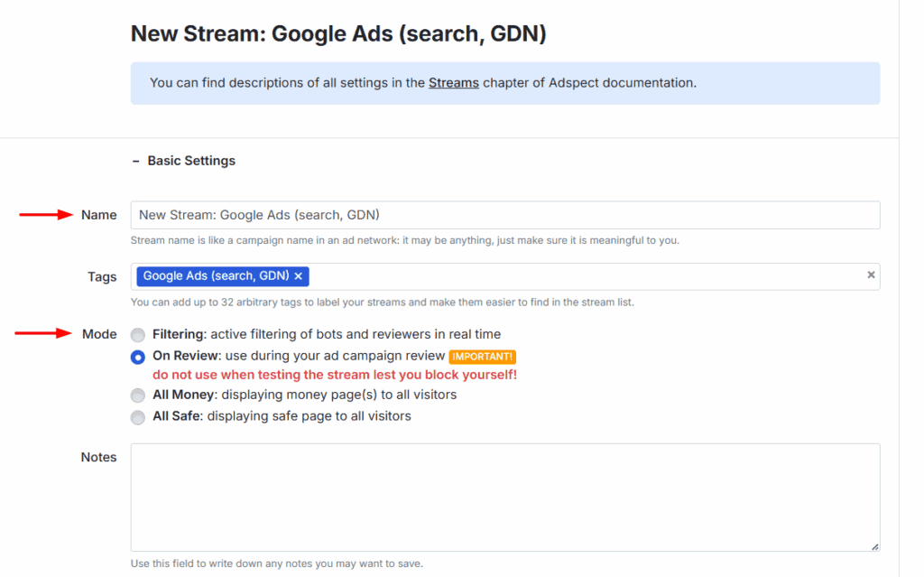Click the Notes field label
Screen dimensions: 924x577
98,457
